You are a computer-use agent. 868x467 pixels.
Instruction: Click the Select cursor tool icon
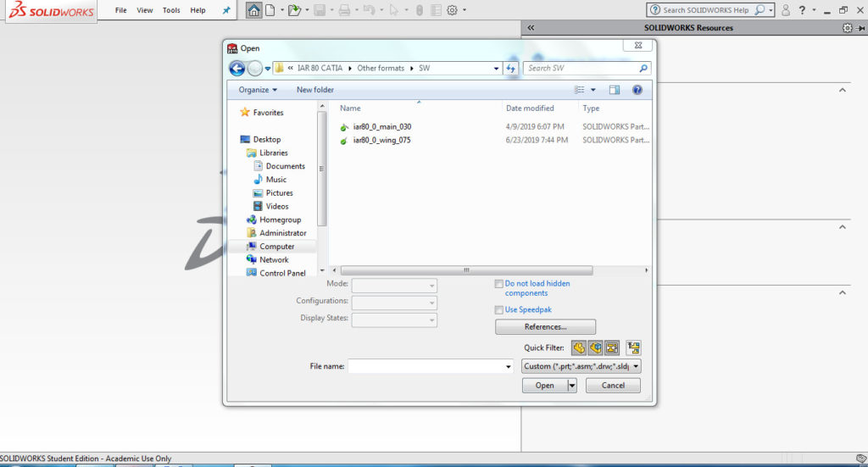(x=393, y=10)
